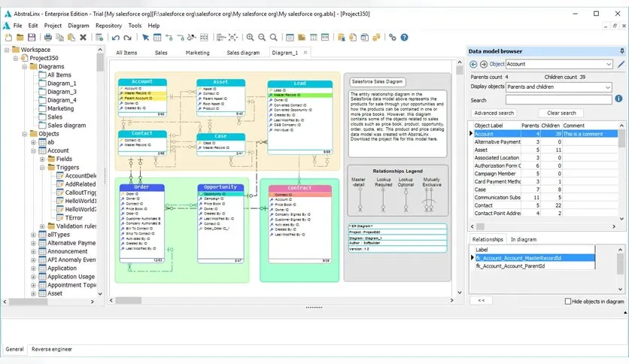Click the Paste clipboard toolbar icon

click(x=71, y=38)
